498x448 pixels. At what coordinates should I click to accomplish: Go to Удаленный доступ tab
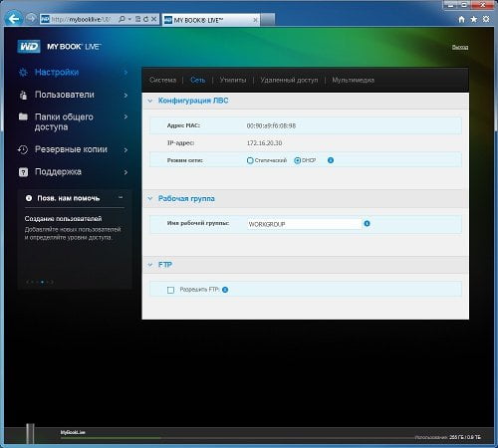(x=289, y=80)
